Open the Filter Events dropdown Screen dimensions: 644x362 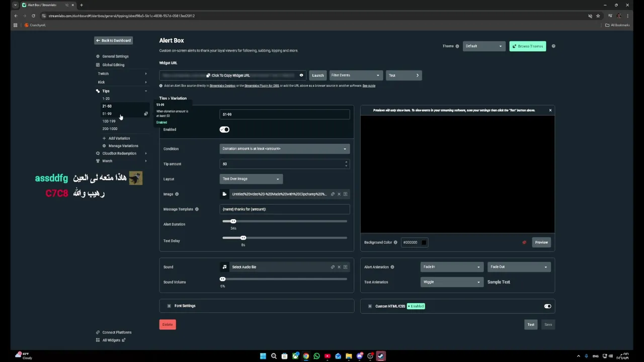(x=355, y=75)
